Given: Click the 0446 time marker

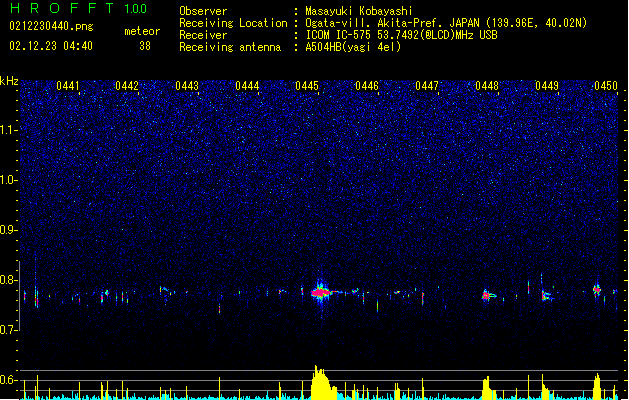Looking at the screenshot, I should (367, 86).
